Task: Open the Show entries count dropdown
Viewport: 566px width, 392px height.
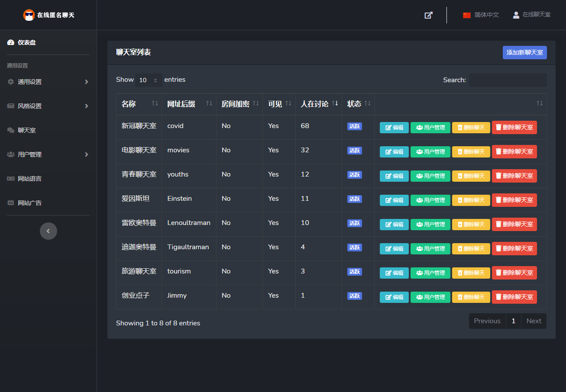Action: click(149, 80)
